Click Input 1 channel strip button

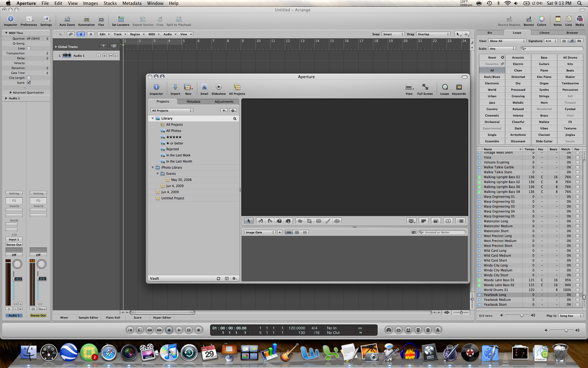click(14, 240)
